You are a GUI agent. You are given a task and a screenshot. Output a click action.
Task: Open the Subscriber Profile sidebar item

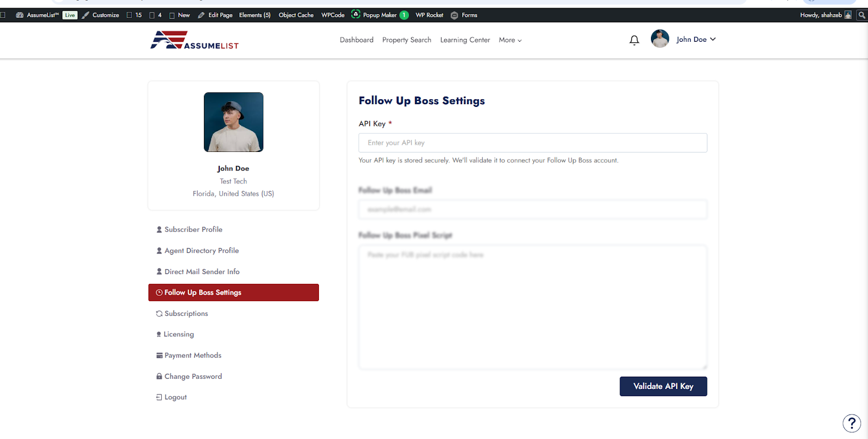pos(190,230)
